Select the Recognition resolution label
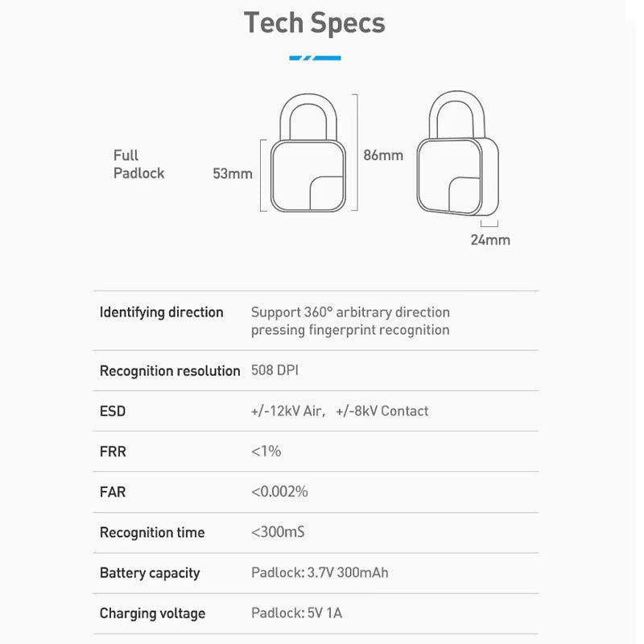Screen dimensions: 644x644 [x=170, y=371]
